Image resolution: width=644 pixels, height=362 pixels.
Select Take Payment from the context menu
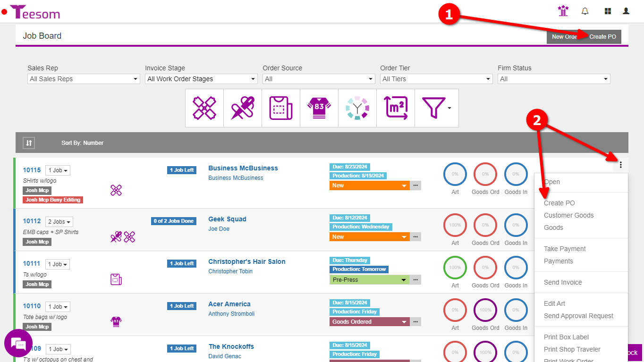click(x=565, y=249)
